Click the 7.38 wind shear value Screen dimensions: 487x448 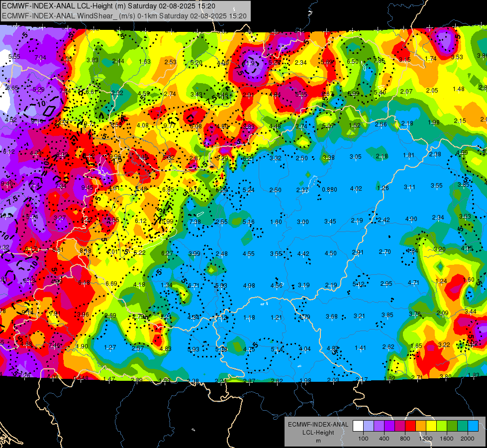click(x=195, y=222)
